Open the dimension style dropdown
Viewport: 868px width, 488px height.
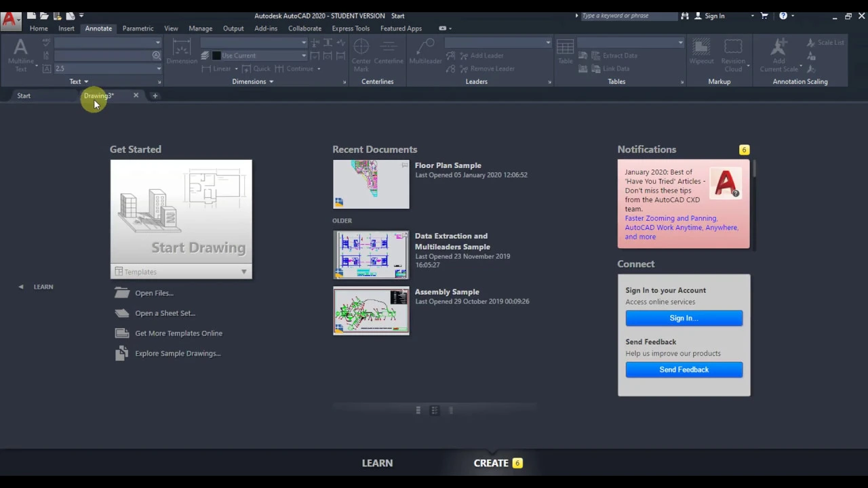pos(304,43)
